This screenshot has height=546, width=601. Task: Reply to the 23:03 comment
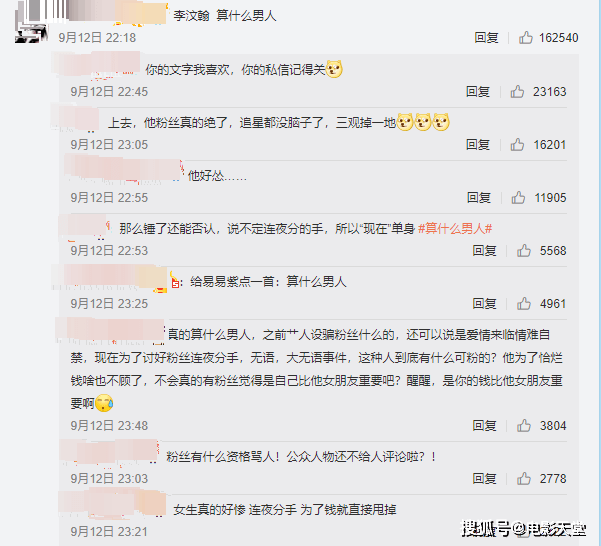[x=484, y=478]
